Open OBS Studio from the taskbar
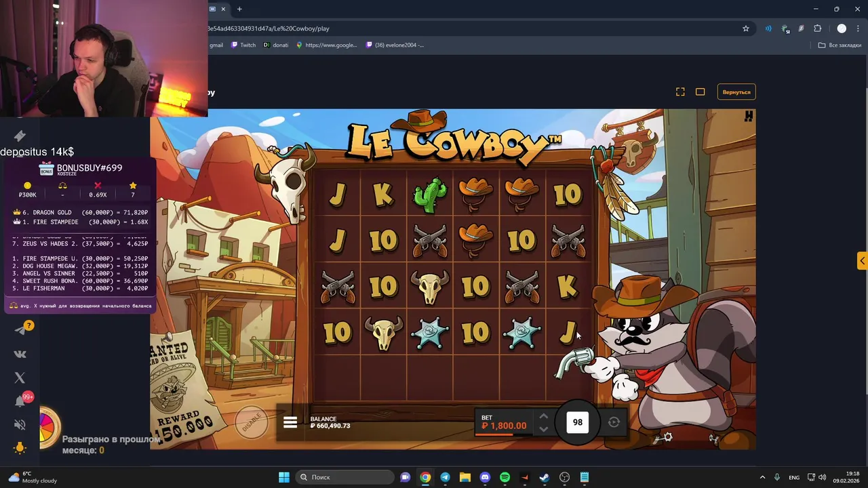The image size is (868, 488). tap(564, 477)
